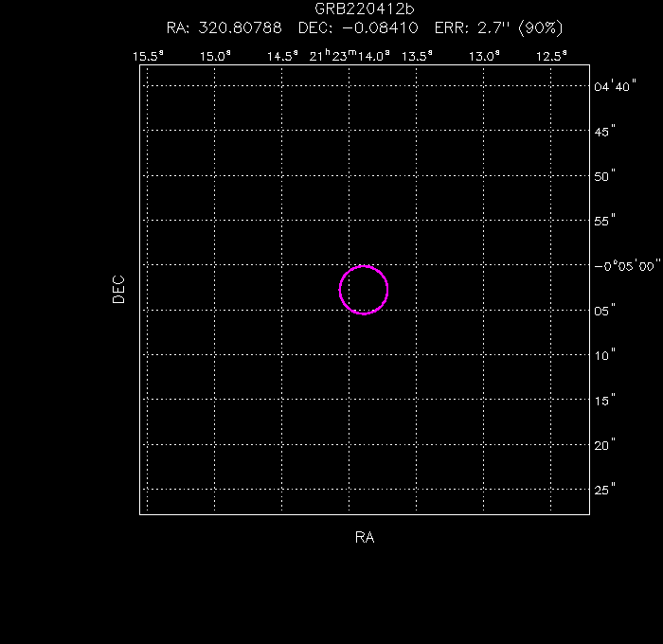Click the 21h23m14.0s top axis label
Image resolution: width=663 pixels, height=644 pixels.
tap(349, 56)
